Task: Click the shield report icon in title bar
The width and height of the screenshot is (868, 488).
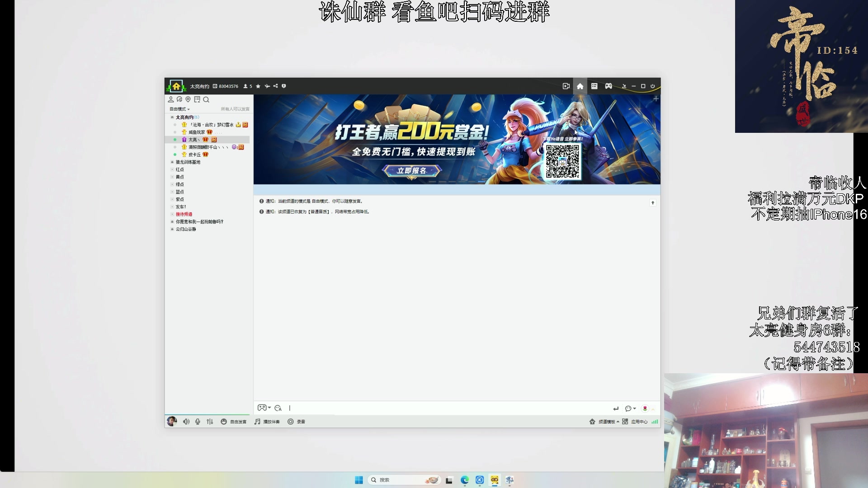Action: (x=284, y=86)
